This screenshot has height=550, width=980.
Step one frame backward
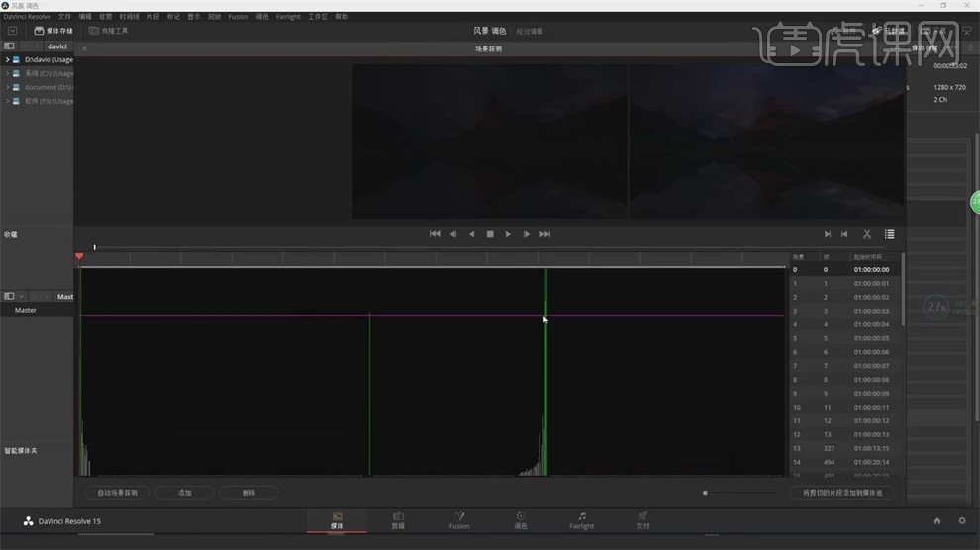pyautogui.click(x=453, y=234)
